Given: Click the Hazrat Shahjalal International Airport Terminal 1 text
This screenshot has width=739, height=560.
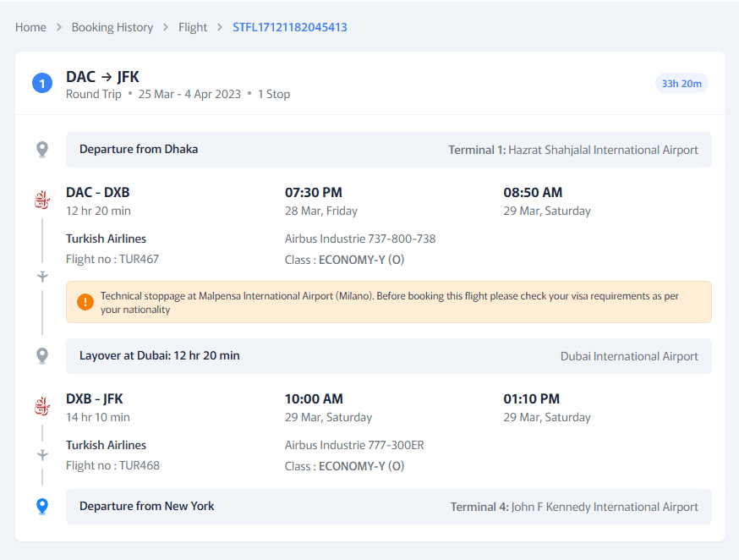Looking at the screenshot, I should (572, 150).
